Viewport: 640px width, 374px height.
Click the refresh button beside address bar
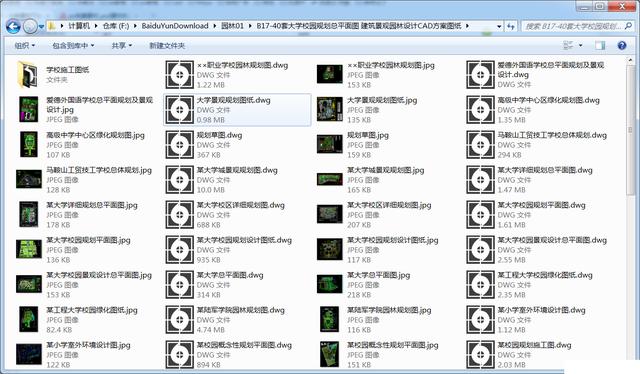click(511, 26)
